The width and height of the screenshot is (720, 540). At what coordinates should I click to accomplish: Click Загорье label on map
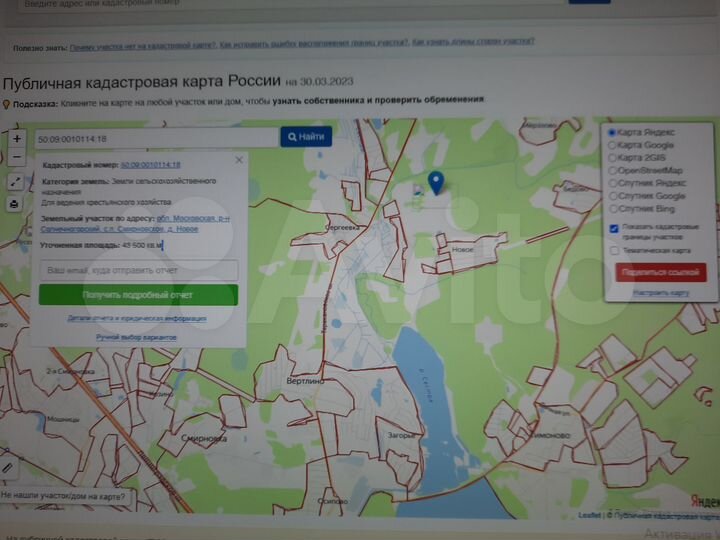pos(400,435)
